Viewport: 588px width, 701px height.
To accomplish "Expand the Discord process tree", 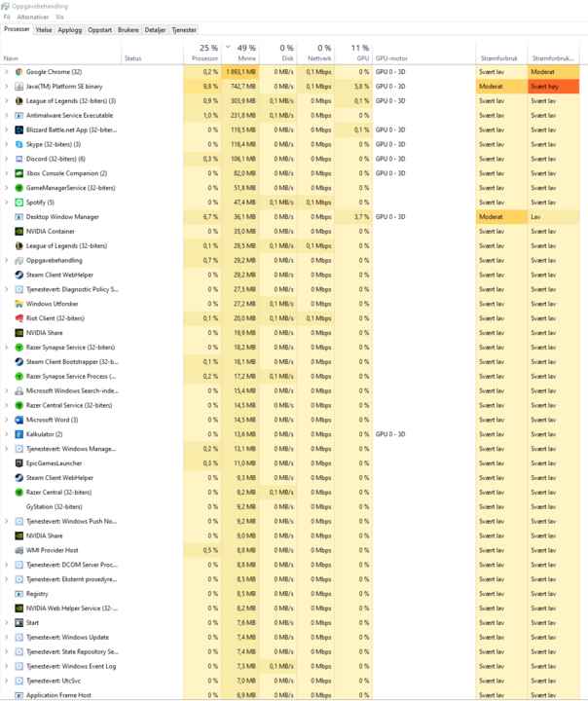I will tap(6, 159).
